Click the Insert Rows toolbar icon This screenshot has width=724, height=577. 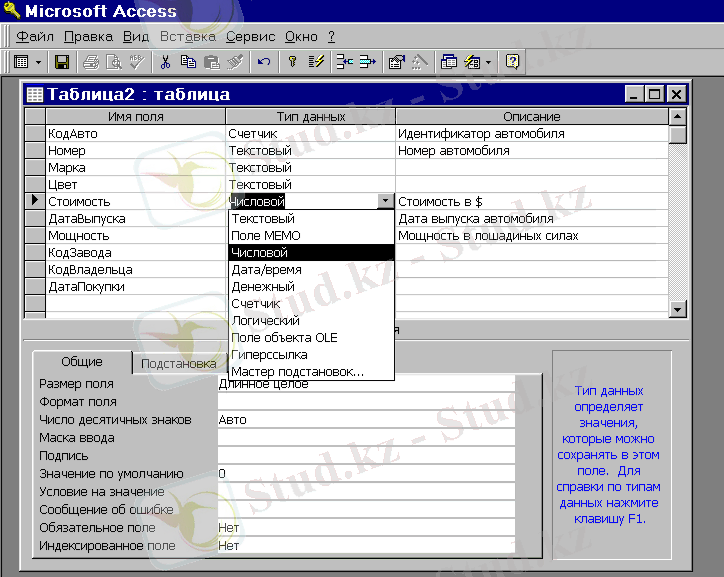tap(344, 62)
